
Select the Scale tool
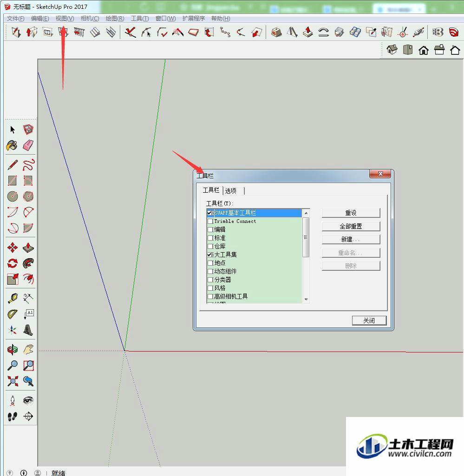pyautogui.click(x=13, y=279)
